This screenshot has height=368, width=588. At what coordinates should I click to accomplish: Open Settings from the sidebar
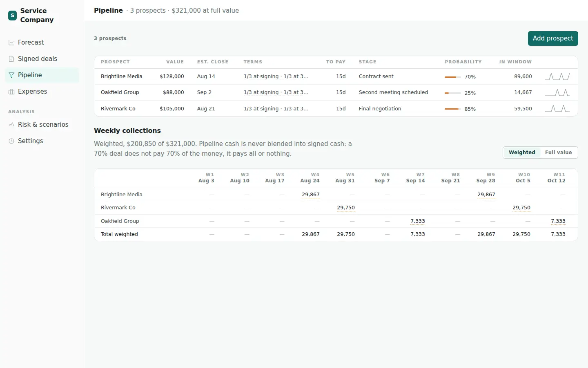click(x=42, y=141)
